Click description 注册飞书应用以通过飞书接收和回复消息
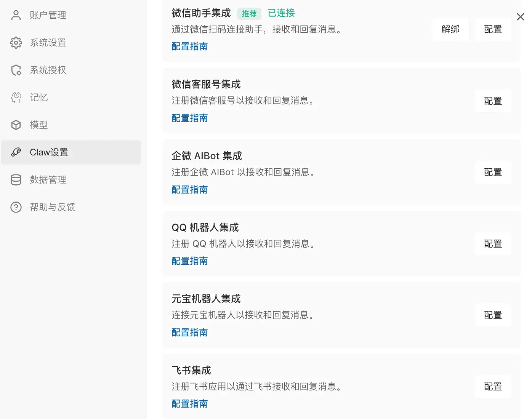This screenshot has height=419, width=532. coord(258,387)
